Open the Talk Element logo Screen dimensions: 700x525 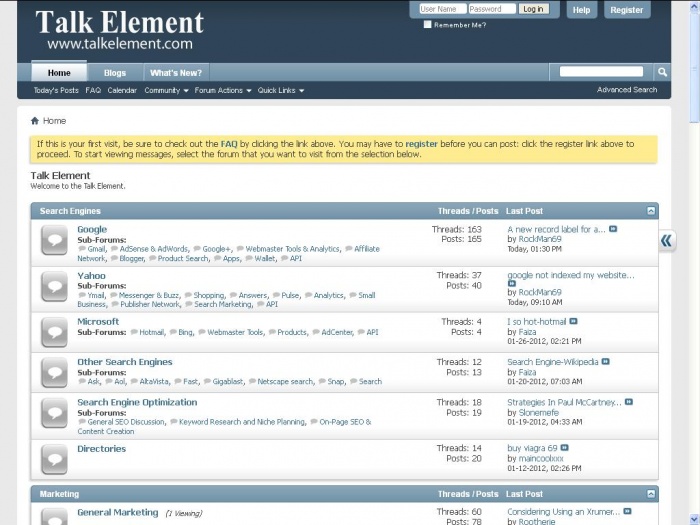click(x=120, y=29)
